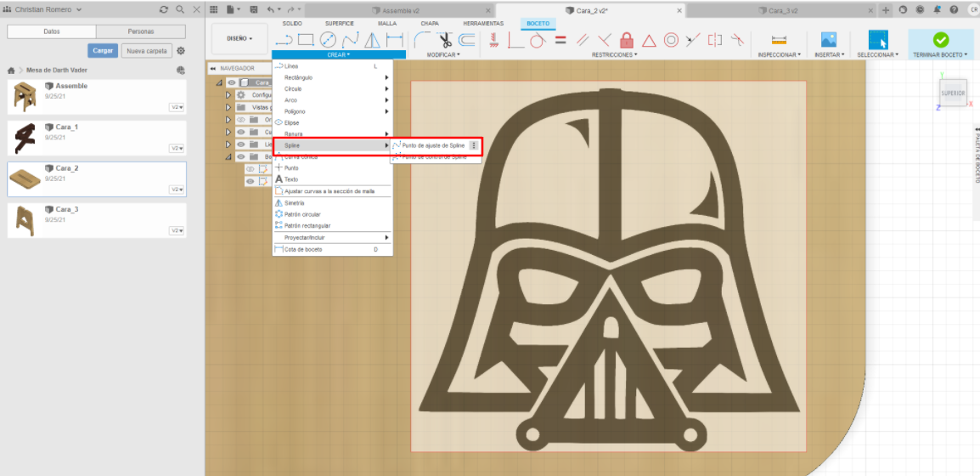Toggle visibility of the second sketch item
This screenshot has height=476, width=980.
click(250, 181)
